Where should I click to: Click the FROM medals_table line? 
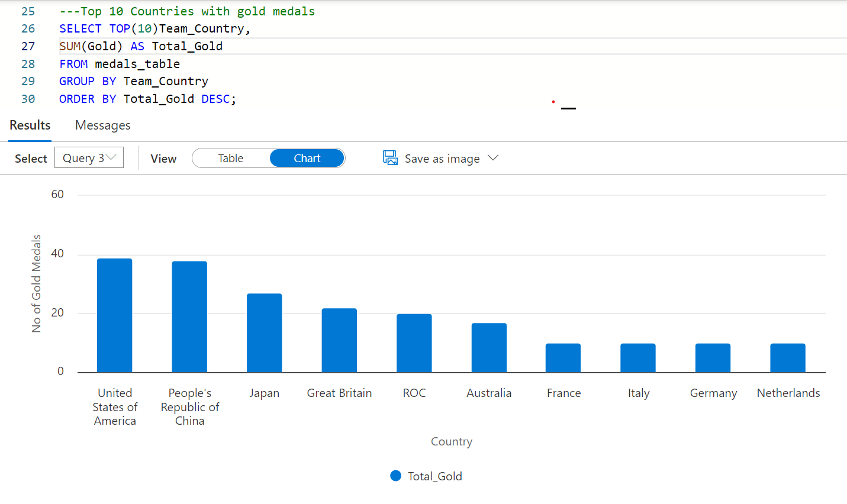(x=120, y=64)
